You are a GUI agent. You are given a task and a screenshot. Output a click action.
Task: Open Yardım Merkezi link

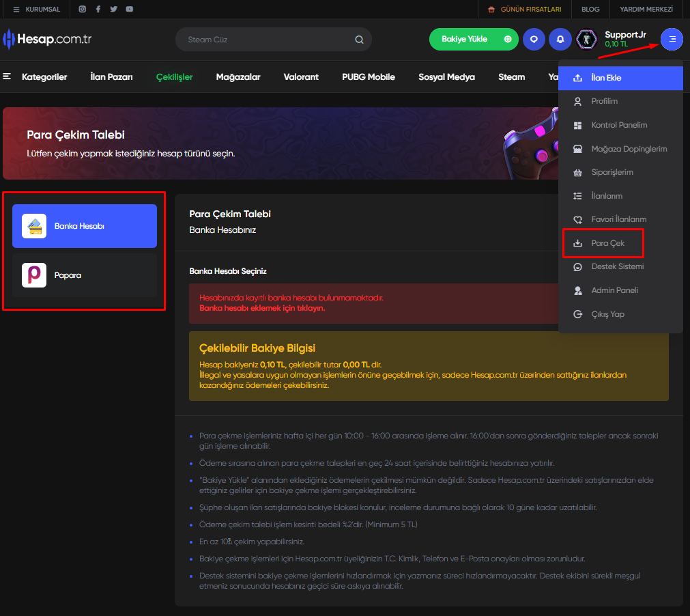point(646,10)
